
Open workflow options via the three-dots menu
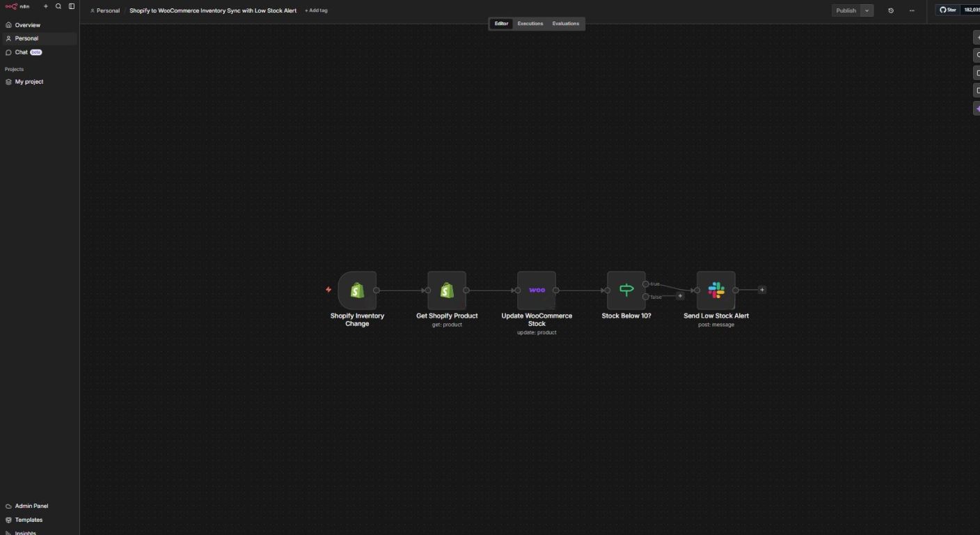pyautogui.click(x=912, y=10)
